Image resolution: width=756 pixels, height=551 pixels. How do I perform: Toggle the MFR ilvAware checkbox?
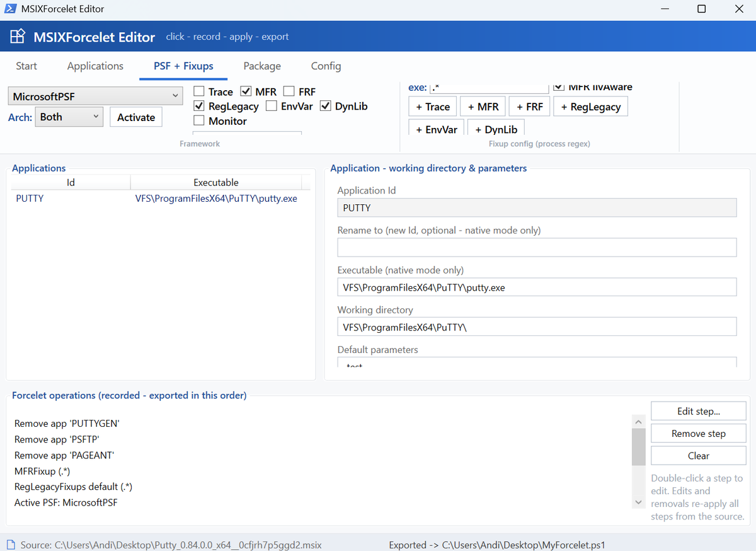point(558,87)
